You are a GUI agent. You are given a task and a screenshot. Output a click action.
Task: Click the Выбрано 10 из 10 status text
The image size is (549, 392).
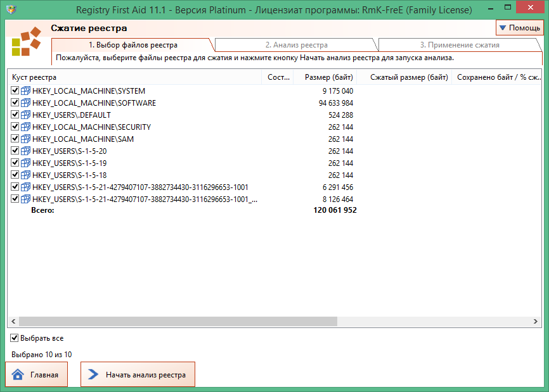(42, 354)
